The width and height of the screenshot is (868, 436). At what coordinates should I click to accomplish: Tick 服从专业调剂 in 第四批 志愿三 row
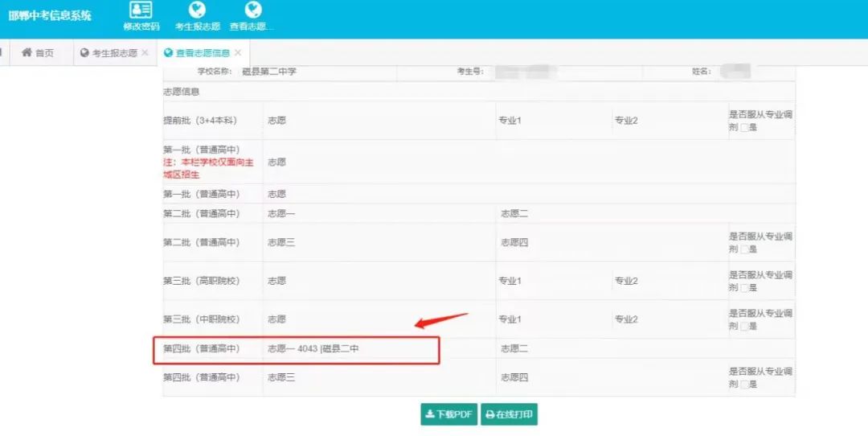tap(744, 385)
